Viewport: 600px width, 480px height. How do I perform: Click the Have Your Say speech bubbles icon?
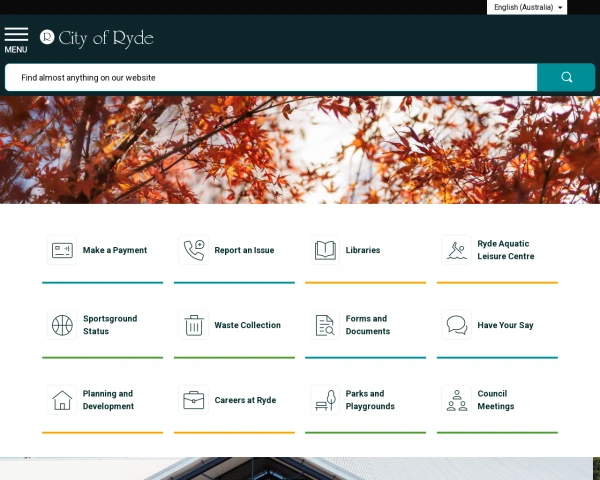click(457, 325)
